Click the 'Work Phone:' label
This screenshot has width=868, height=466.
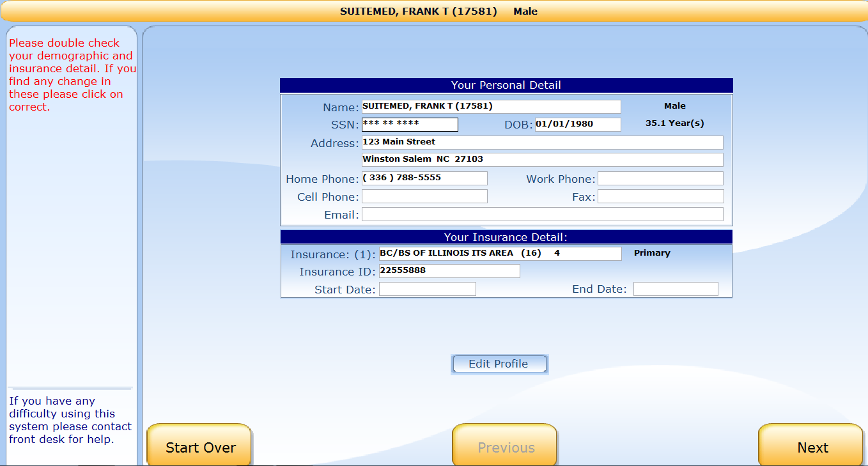pos(561,179)
